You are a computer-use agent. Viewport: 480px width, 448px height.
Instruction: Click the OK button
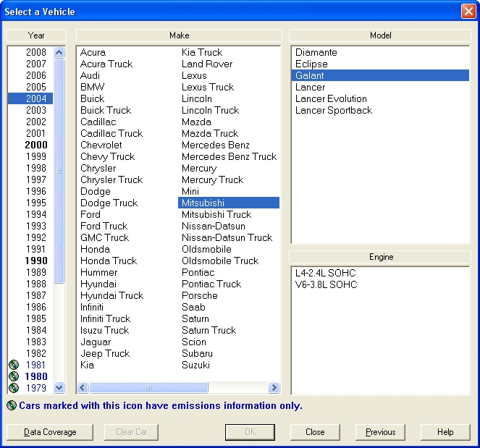pyautogui.click(x=250, y=432)
